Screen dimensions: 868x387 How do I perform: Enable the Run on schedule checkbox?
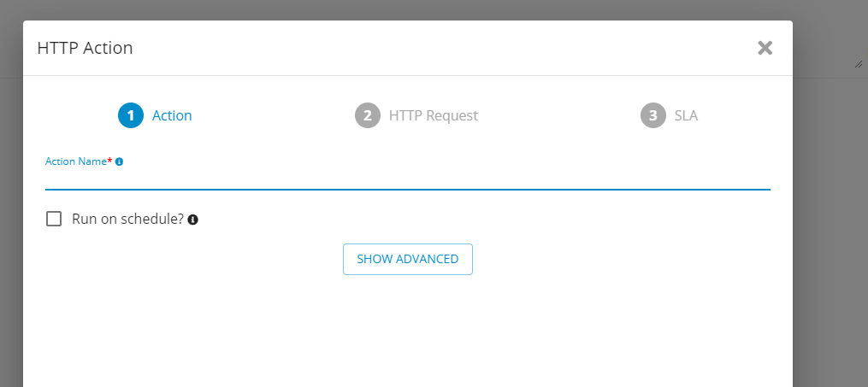coord(54,219)
